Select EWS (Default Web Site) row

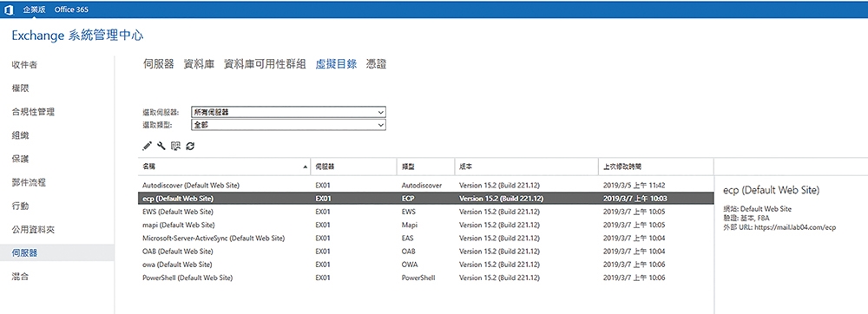click(425, 212)
